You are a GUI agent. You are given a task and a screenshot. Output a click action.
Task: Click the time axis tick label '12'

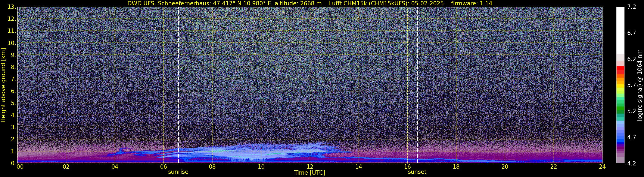[x=310, y=166]
